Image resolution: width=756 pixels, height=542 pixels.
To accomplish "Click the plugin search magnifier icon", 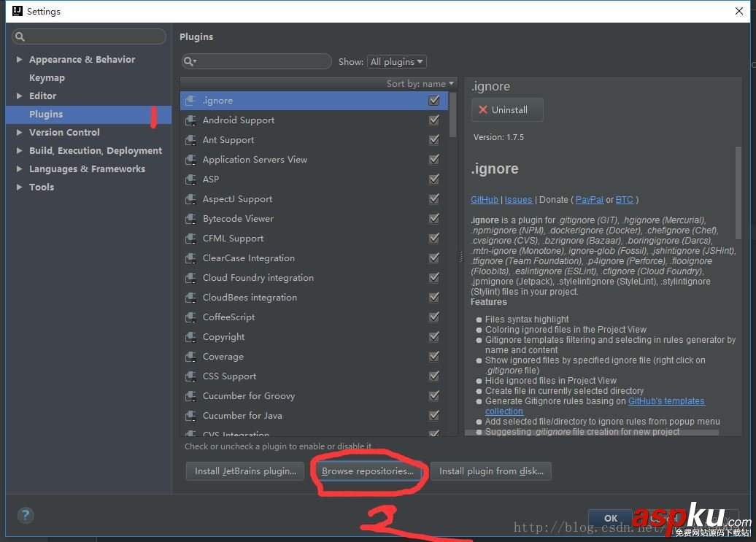I will tap(189, 61).
